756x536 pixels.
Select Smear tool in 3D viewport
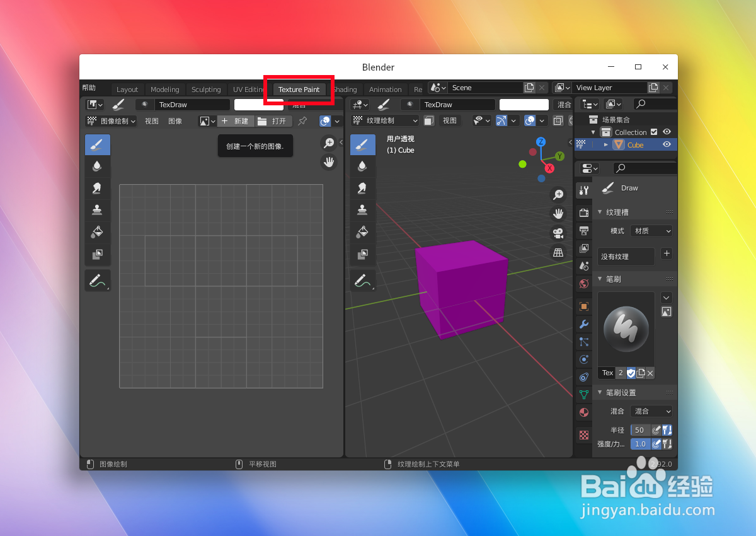pyautogui.click(x=363, y=188)
